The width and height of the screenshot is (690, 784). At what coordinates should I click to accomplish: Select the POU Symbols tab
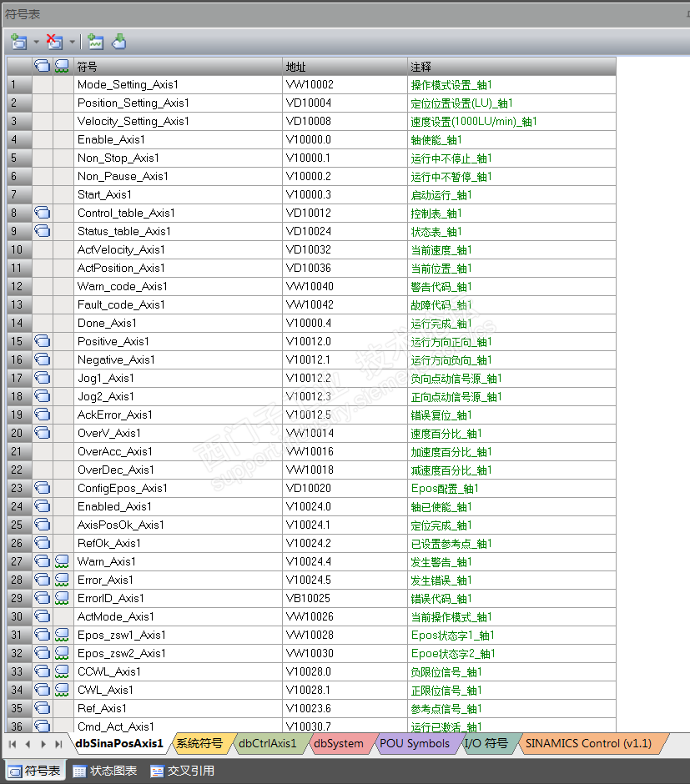415,743
